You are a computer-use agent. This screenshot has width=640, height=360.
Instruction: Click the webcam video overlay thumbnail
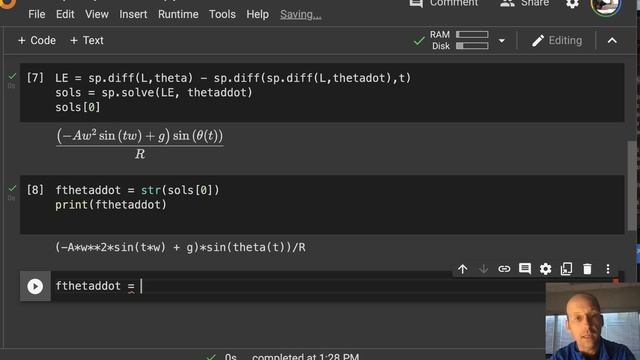(x=592, y=321)
